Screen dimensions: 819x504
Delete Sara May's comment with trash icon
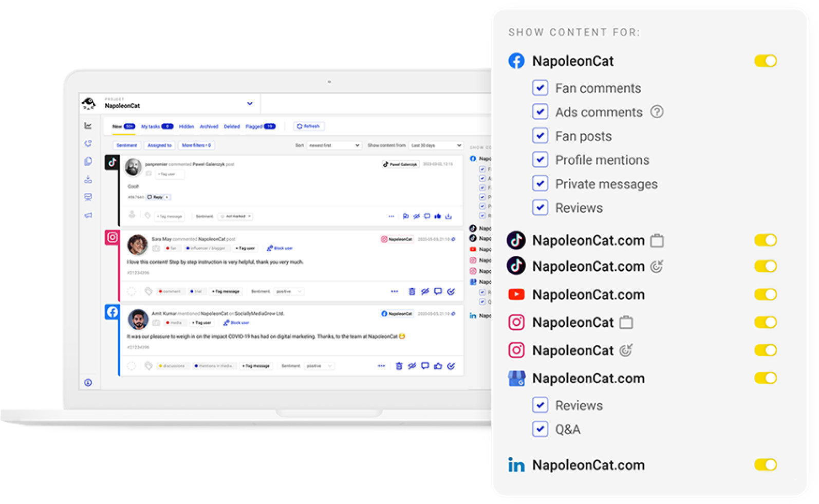point(412,291)
